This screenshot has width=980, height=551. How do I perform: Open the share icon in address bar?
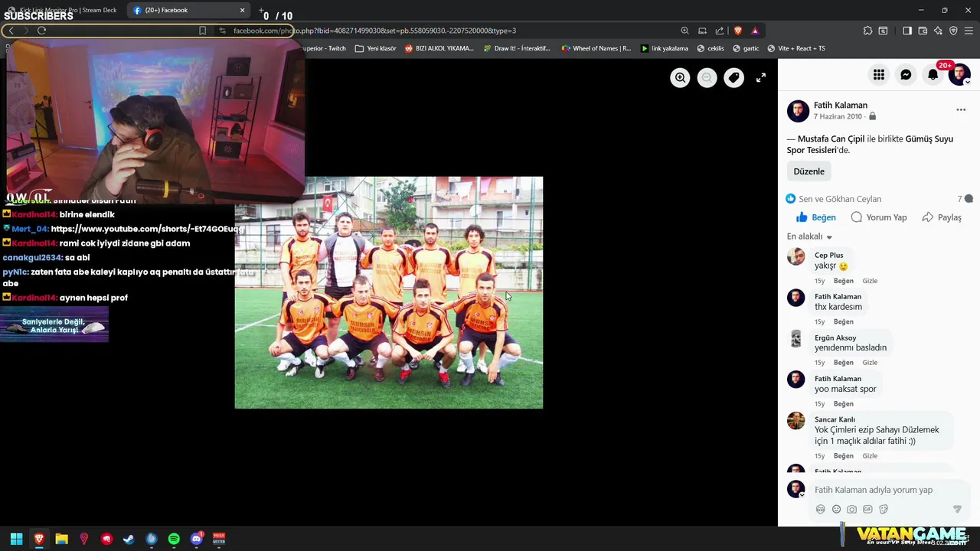[720, 31]
